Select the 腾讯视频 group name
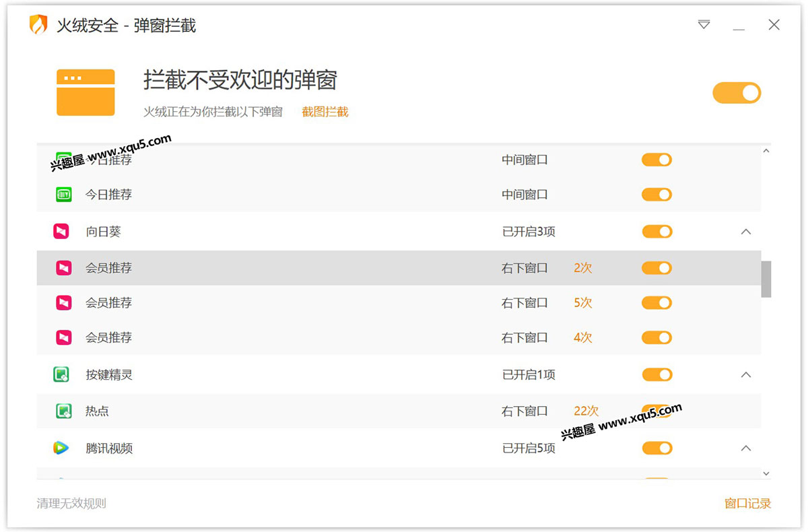The image size is (808, 532). click(x=109, y=448)
